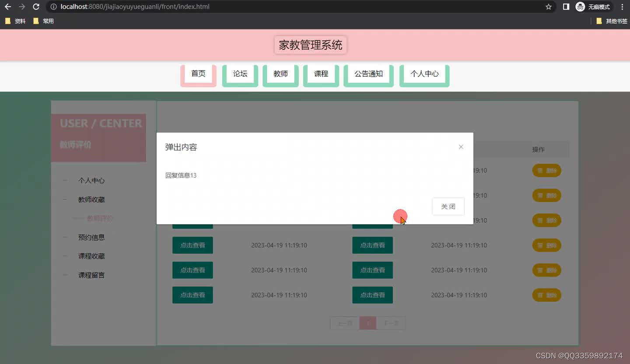Image resolution: width=630 pixels, height=364 pixels.
Task: Open the 资料 bookmark folder
Action: pos(15,21)
